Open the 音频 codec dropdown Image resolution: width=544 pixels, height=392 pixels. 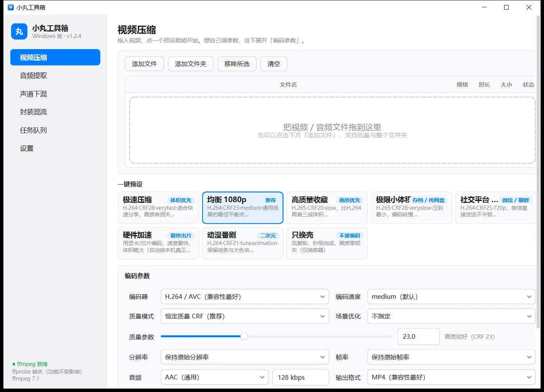point(214,377)
